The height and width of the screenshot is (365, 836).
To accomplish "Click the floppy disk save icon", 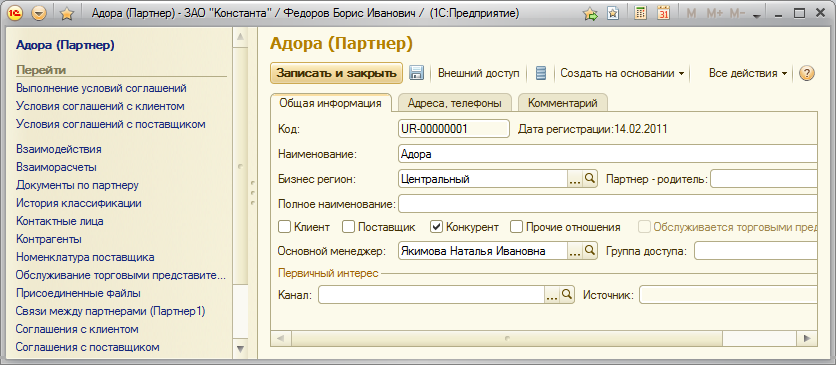I will [416, 73].
